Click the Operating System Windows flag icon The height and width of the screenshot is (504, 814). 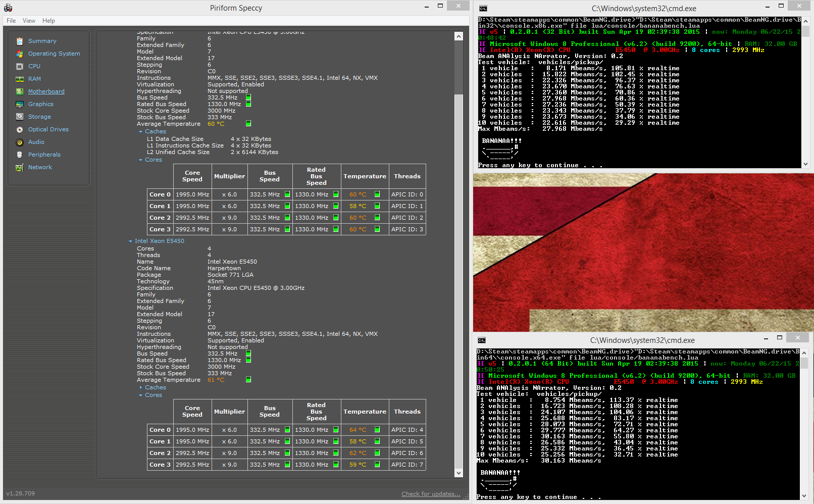(x=20, y=54)
